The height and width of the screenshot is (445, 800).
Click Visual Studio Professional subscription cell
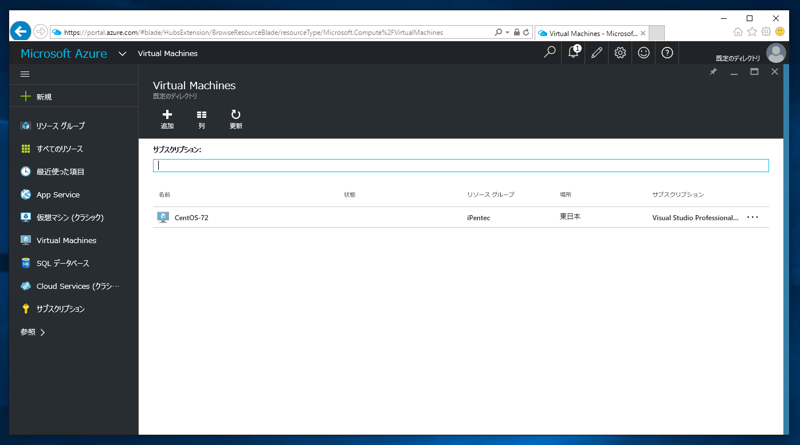[x=695, y=217]
